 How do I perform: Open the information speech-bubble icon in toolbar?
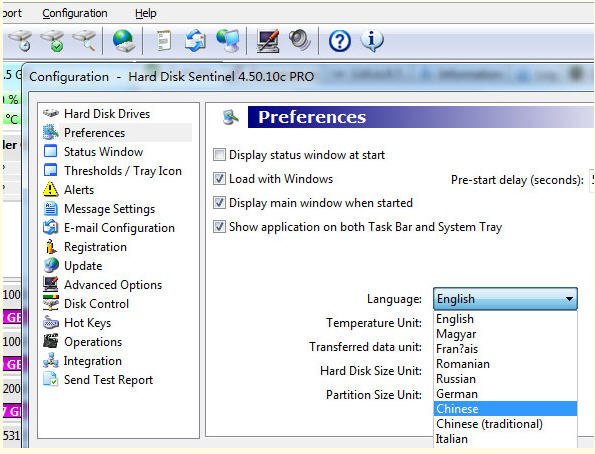coord(372,41)
